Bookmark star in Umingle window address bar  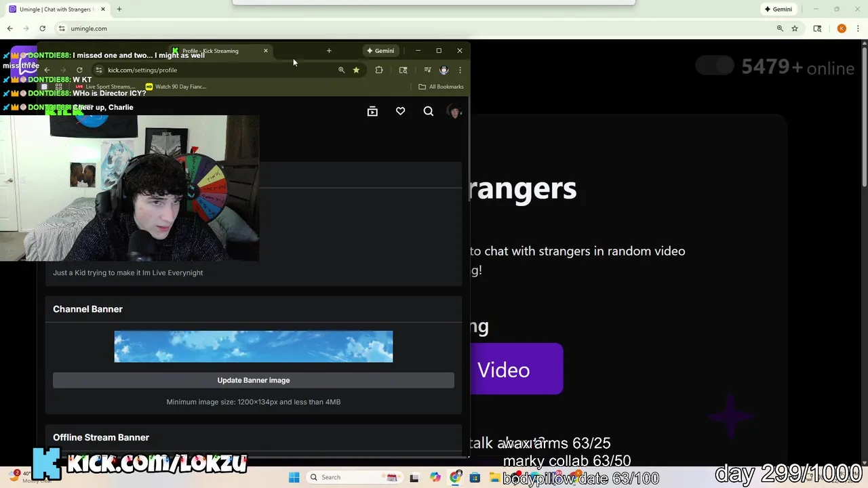click(x=795, y=28)
